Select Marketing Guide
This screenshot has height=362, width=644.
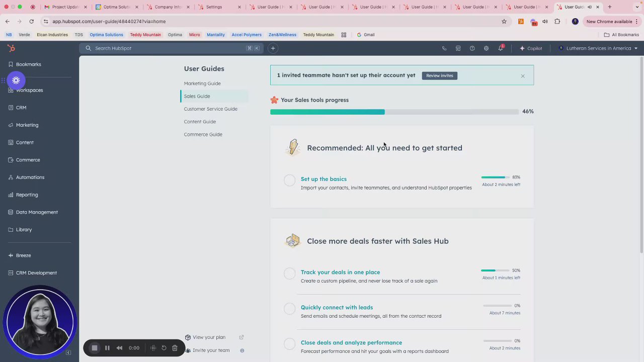coord(202,83)
